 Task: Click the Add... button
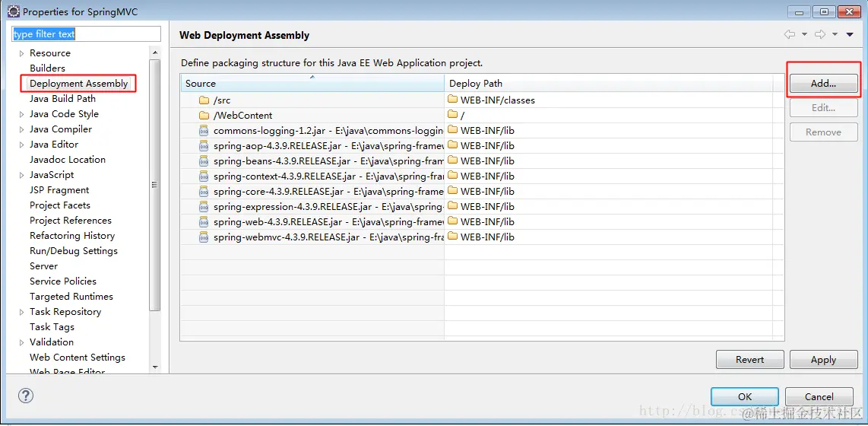coord(823,84)
